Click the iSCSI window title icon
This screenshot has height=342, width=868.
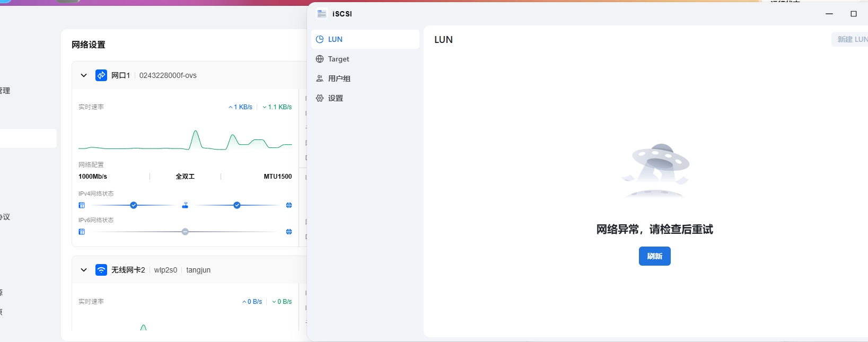coord(322,14)
